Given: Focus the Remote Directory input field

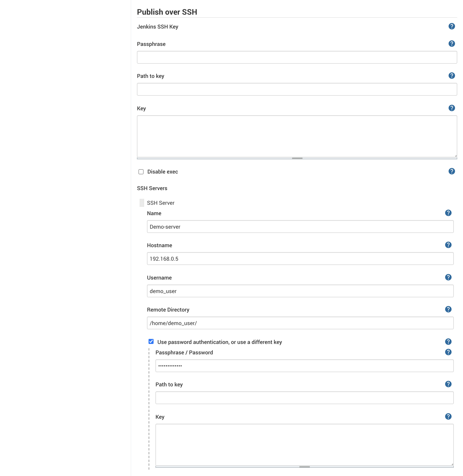Looking at the screenshot, I should (300, 323).
